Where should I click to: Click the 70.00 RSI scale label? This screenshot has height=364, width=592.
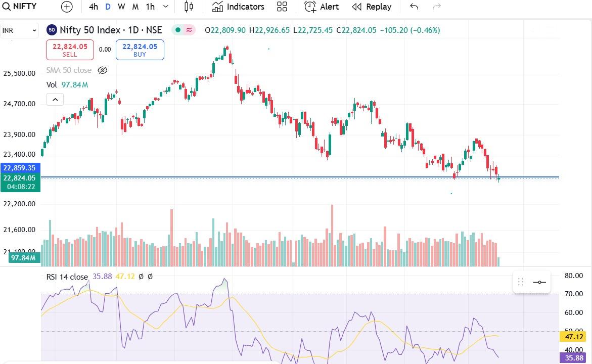point(574,294)
